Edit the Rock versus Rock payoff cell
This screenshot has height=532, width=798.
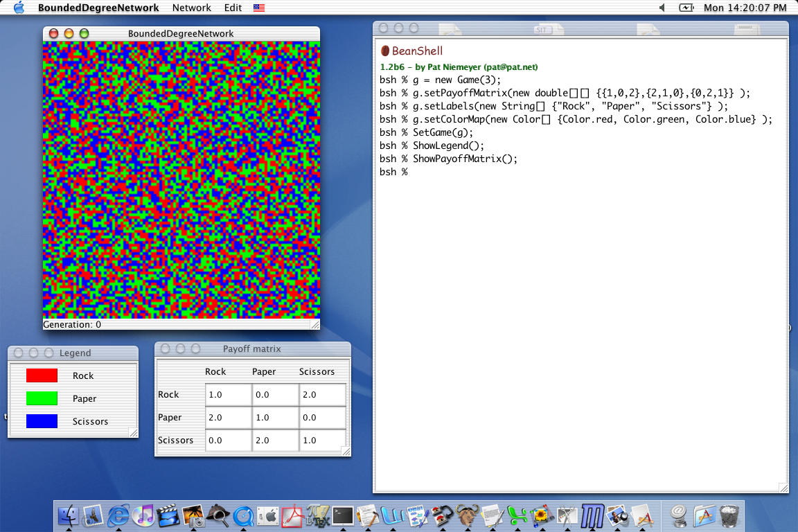click(229, 395)
